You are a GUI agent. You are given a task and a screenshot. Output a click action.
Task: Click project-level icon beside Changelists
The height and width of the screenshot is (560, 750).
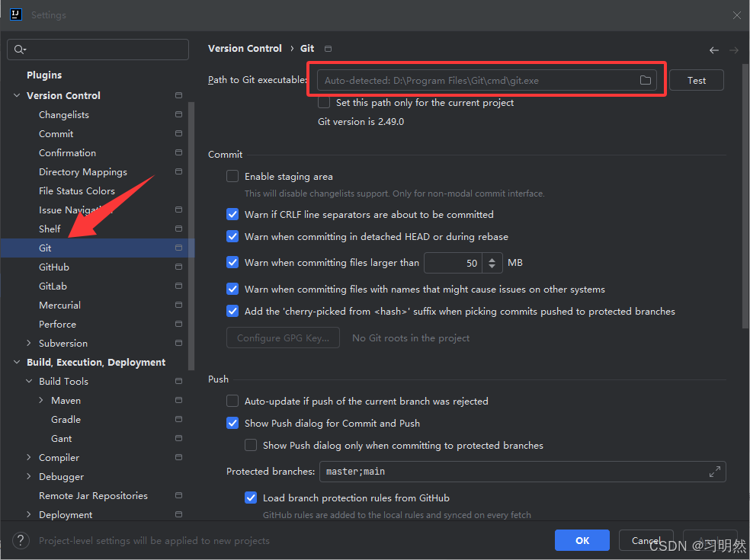pyautogui.click(x=179, y=114)
